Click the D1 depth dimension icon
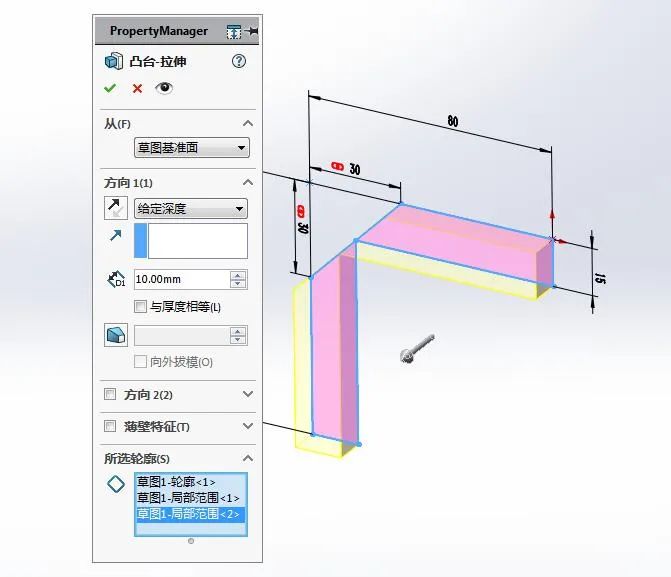 coord(116,280)
